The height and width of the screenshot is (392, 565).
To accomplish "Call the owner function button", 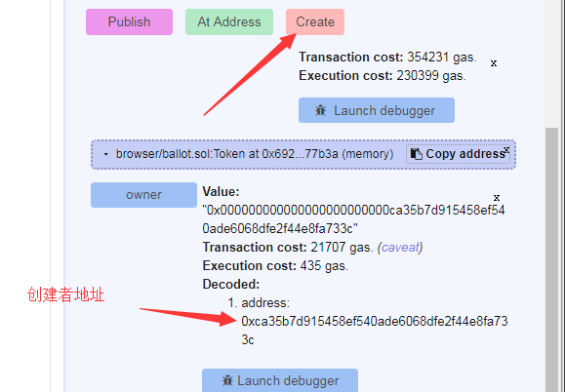I will pos(143,195).
